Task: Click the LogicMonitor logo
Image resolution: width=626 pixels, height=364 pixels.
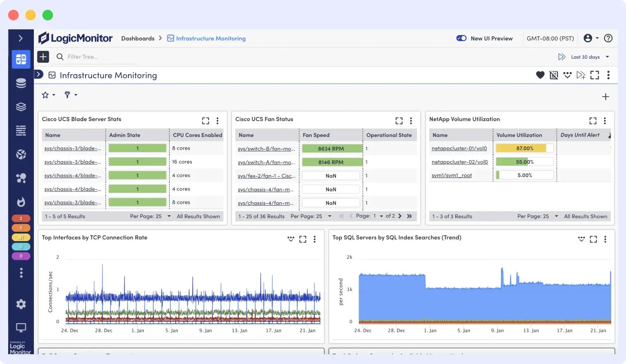Action: (75, 38)
